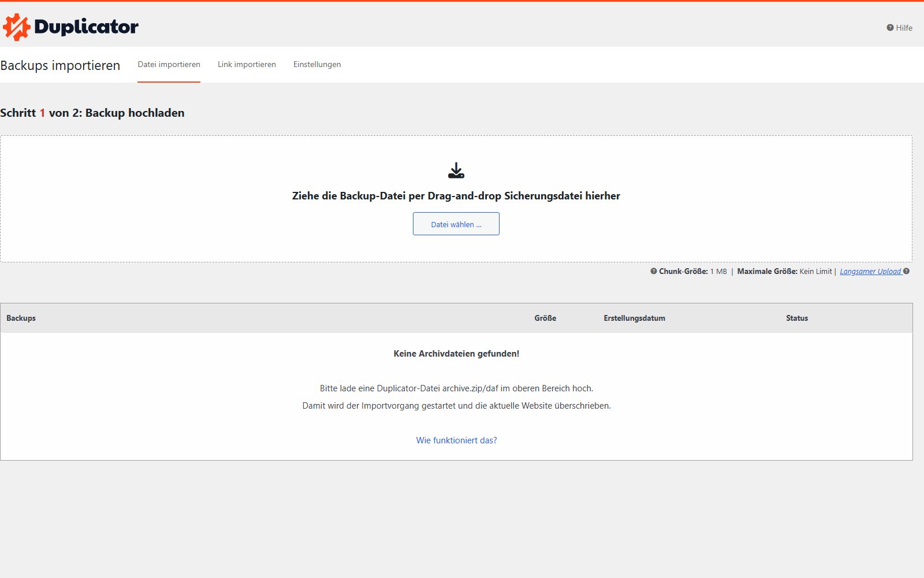Click the Größe column header
This screenshot has width=924, height=578.
545,318
